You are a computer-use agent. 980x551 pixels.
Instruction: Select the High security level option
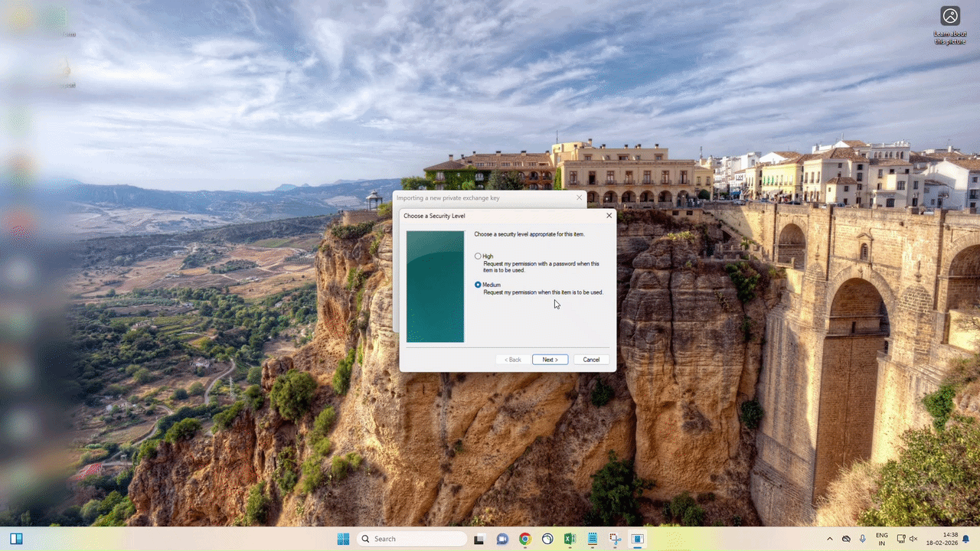pos(478,256)
